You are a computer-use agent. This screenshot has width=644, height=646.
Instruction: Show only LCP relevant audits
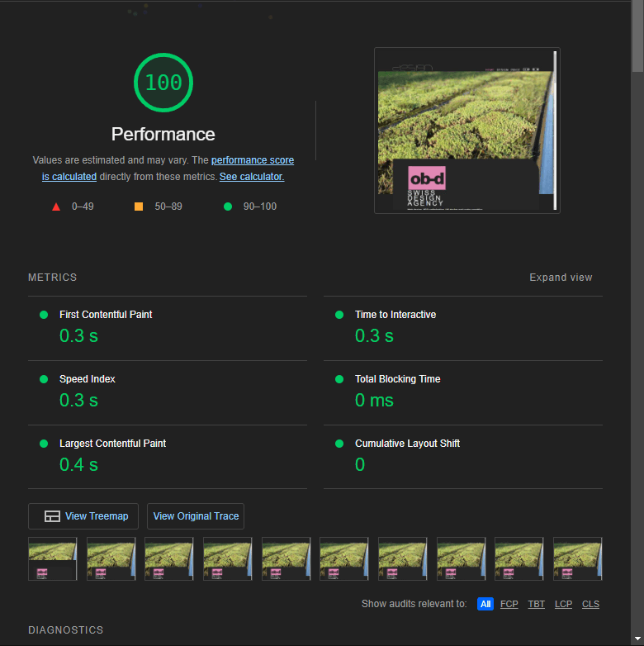click(x=563, y=604)
